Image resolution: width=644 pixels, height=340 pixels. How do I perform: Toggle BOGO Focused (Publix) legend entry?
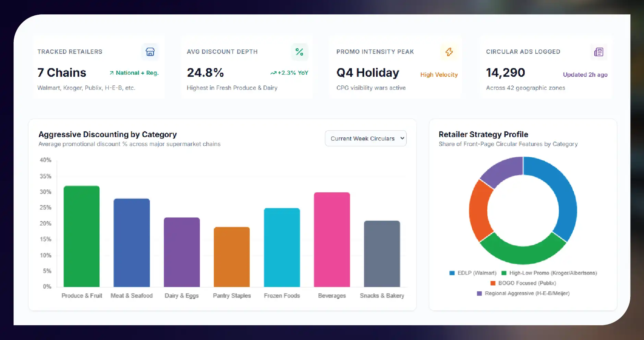pyautogui.click(x=523, y=283)
